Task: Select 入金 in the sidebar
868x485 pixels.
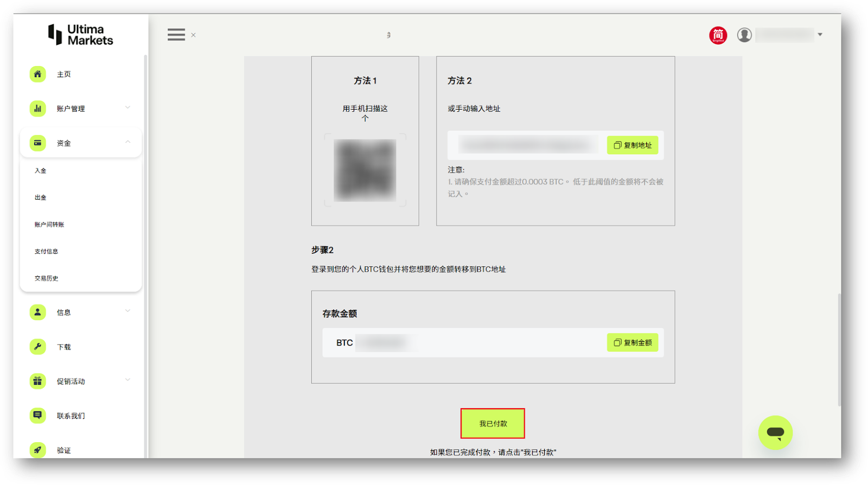Action: tap(41, 170)
